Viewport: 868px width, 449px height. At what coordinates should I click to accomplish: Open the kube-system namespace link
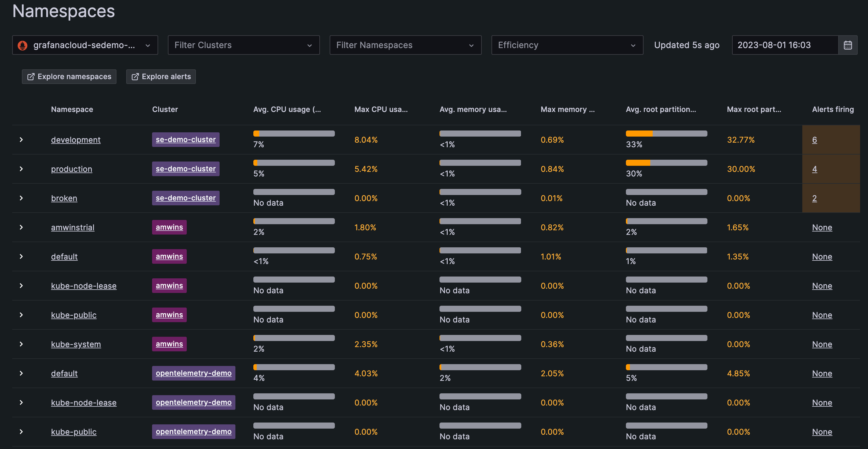(76, 344)
